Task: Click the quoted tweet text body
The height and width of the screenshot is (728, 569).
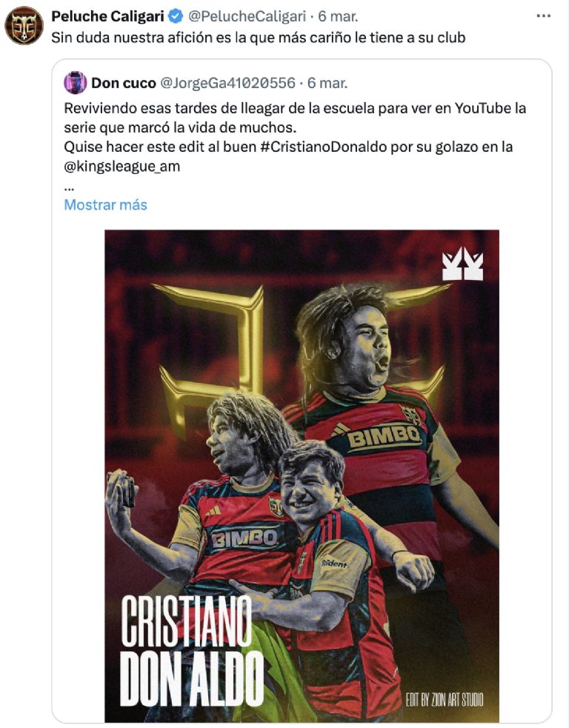Action: click(x=295, y=137)
